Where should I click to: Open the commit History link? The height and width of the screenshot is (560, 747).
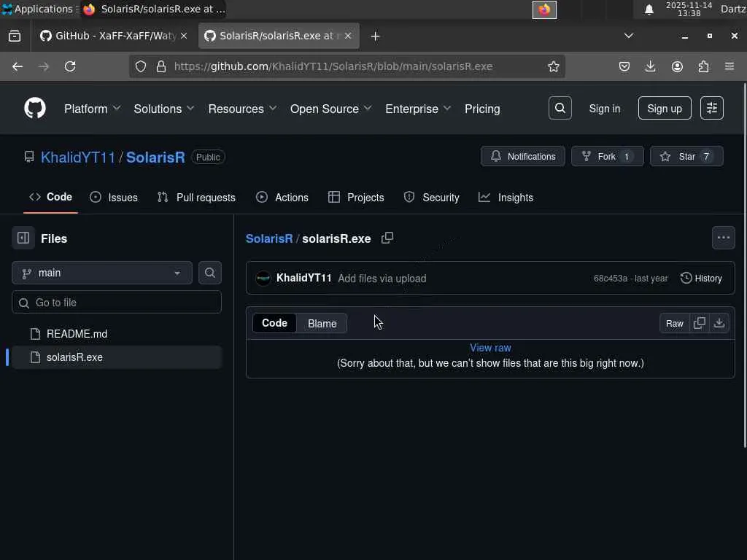tap(701, 278)
